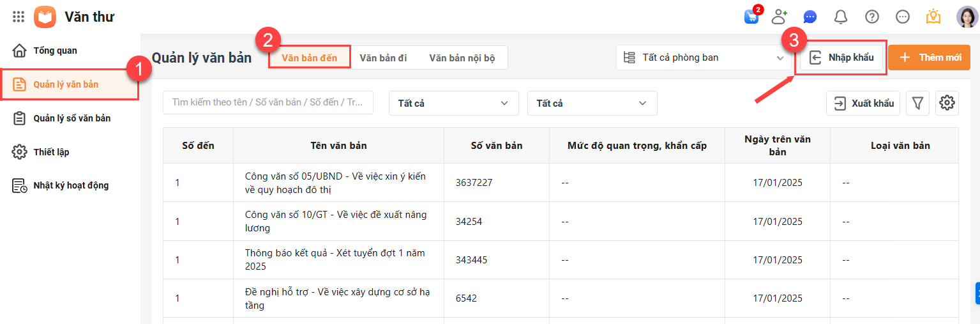Click document number 3637227
The image size is (980, 324).
(474, 183)
